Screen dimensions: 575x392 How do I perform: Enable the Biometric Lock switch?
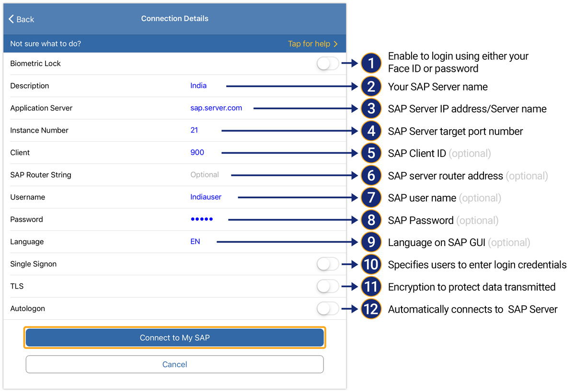pos(328,63)
